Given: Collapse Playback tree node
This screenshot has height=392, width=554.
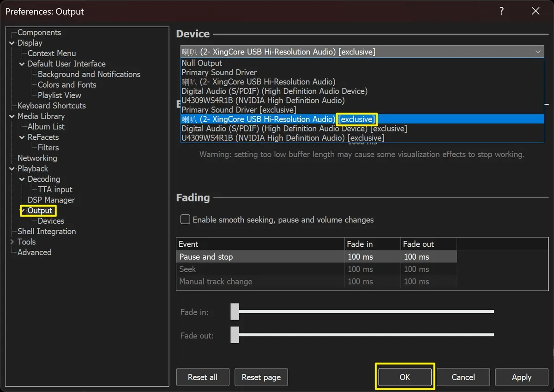Looking at the screenshot, I should (12, 169).
